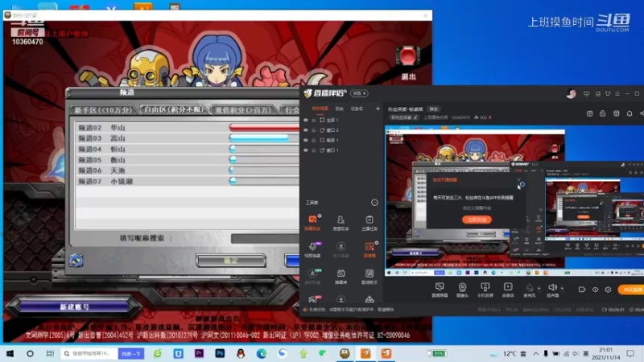Viewport: 644px width, 362px height.
Task: Click the 新建账号 button in game
Action: (x=74, y=307)
